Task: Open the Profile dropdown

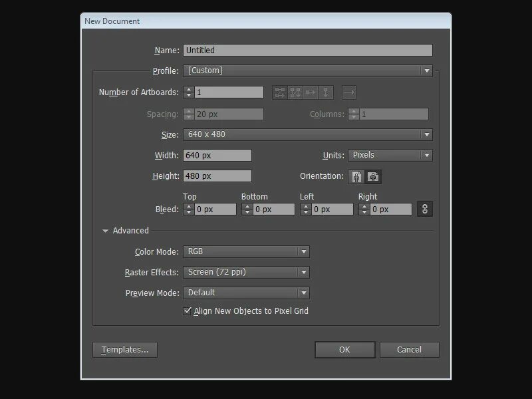Action: 308,70
